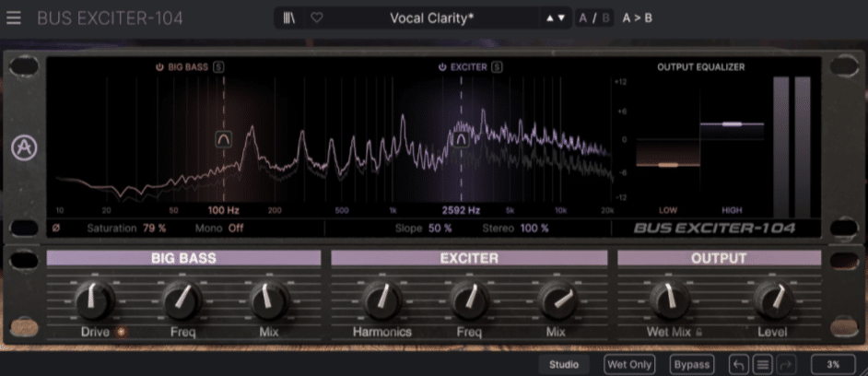868x376 pixels.
Task: Click the OUTPUT EQUALIZER label
Action: pyautogui.click(x=701, y=67)
